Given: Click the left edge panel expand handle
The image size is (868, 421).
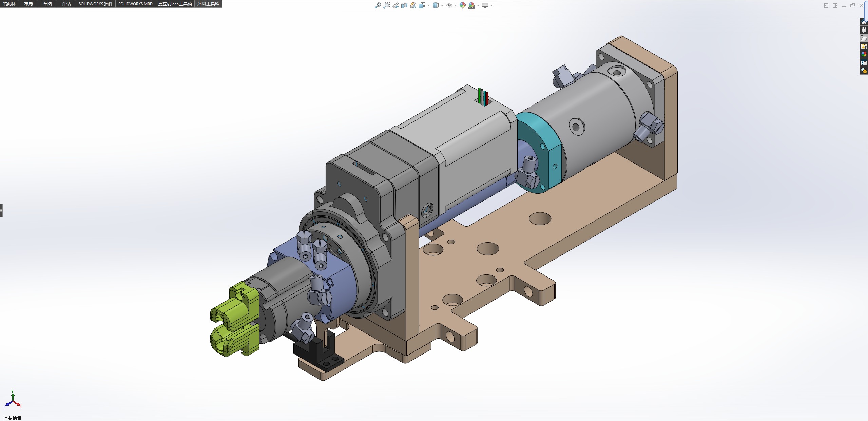Looking at the screenshot, I should (x=1, y=210).
